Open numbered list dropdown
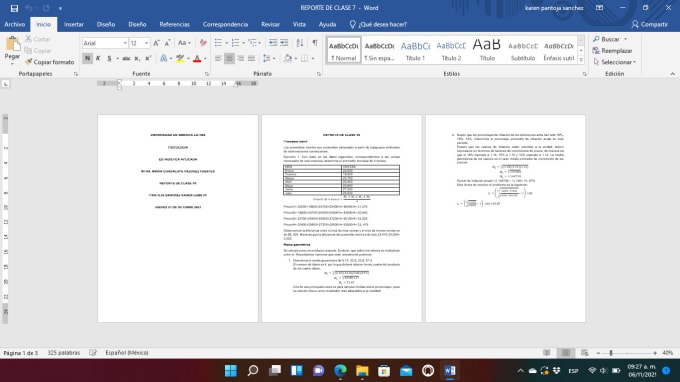This screenshot has height=382, width=680. pyautogui.click(x=243, y=43)
